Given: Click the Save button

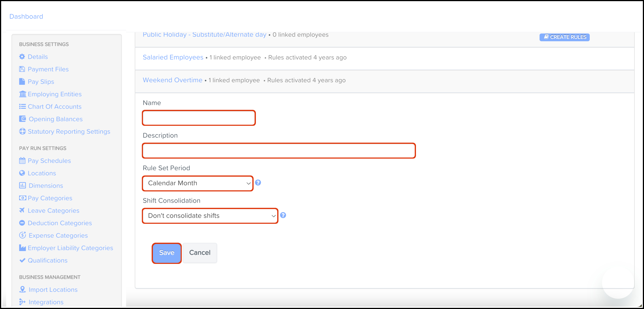Looking at the screenshot, I should click(166, 253).
